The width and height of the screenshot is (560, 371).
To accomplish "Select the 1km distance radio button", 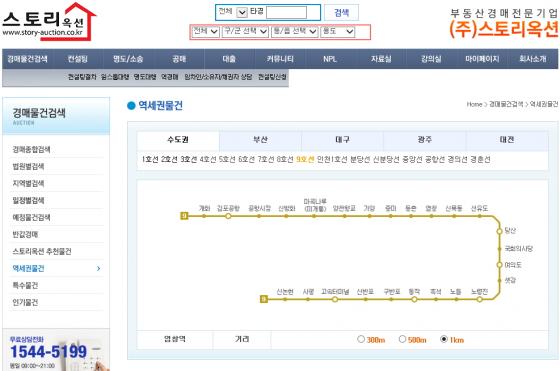I will tap(444, 339).
